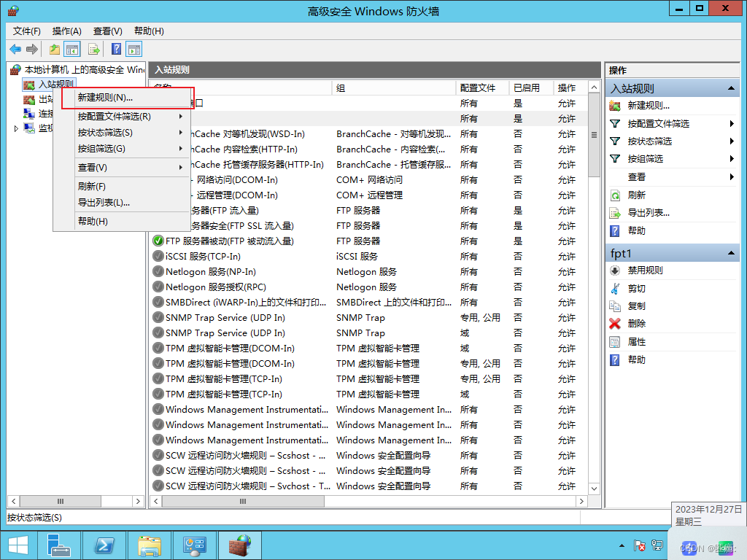Click the Refresh icon in Actions pane
The height and width of the screenshot is (560, 747).
pos(615,195)
